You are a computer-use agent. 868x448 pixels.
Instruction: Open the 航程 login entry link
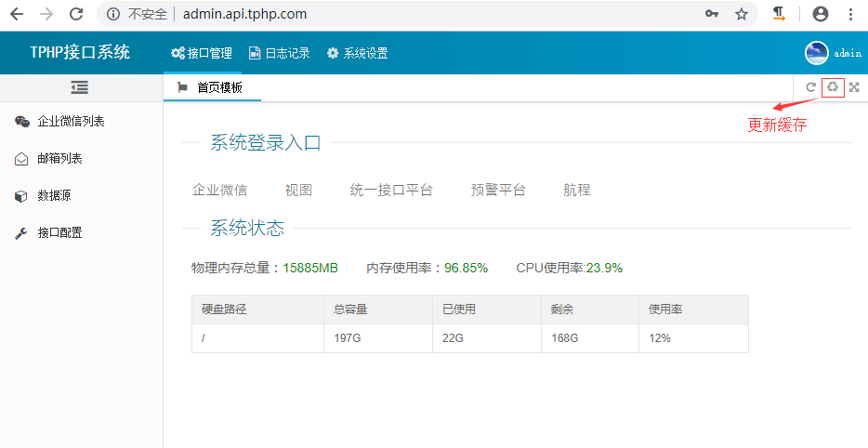click(577, 190)
